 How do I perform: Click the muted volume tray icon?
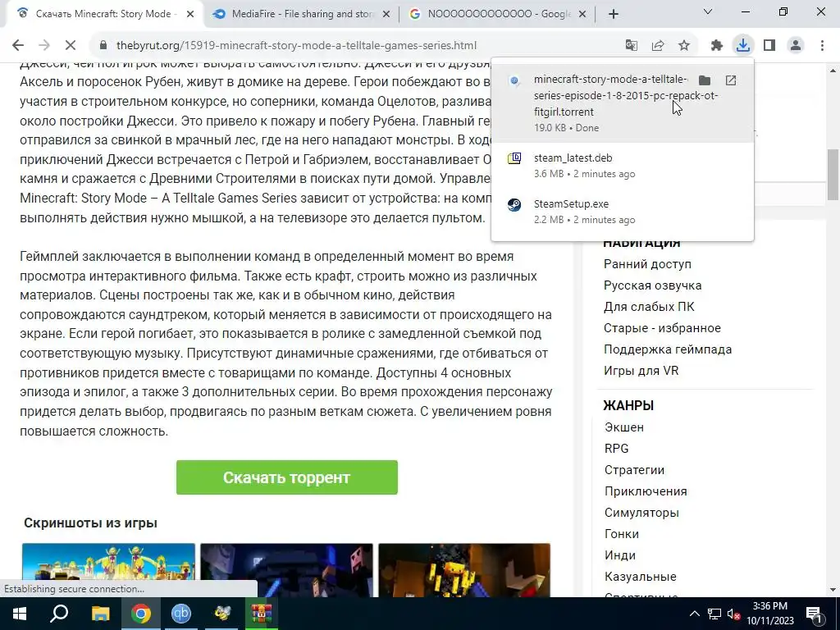tap(733, 614)
